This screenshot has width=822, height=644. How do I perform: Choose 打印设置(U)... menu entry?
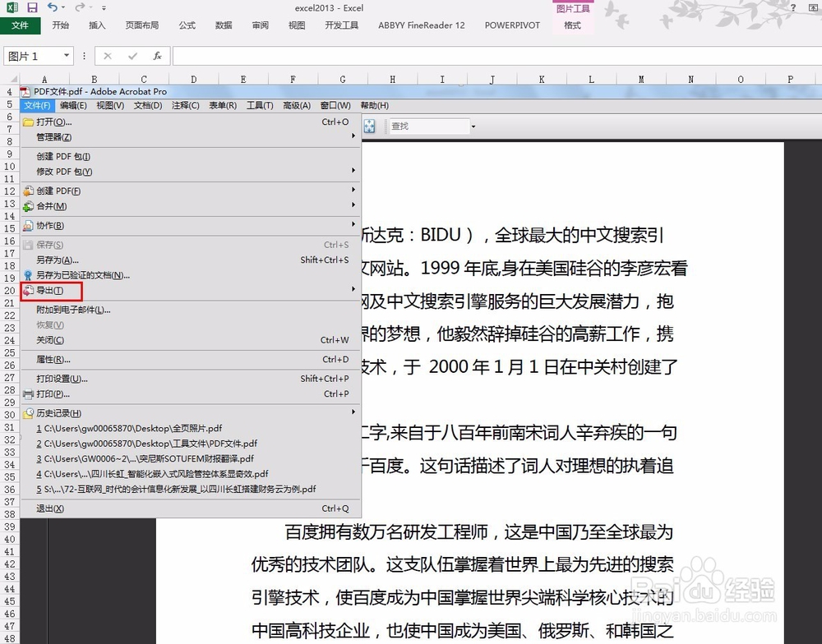pyautogui.click(x=191, y=379)
